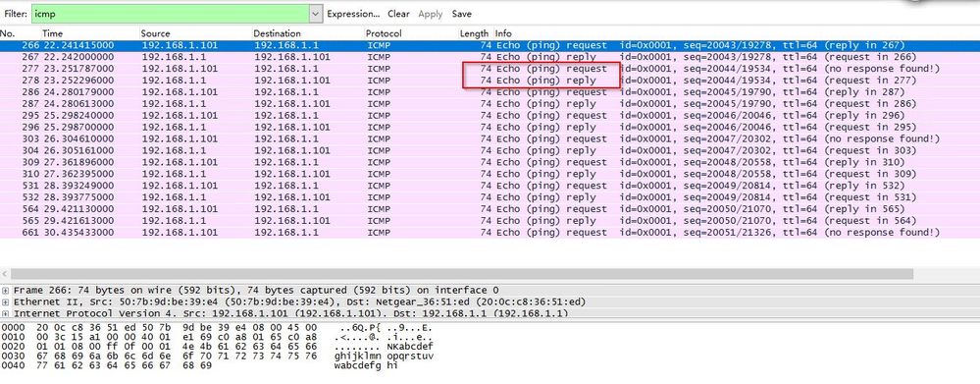Open the filter history dropdown arrow
The image size is (980, 384).
point(316,14)
